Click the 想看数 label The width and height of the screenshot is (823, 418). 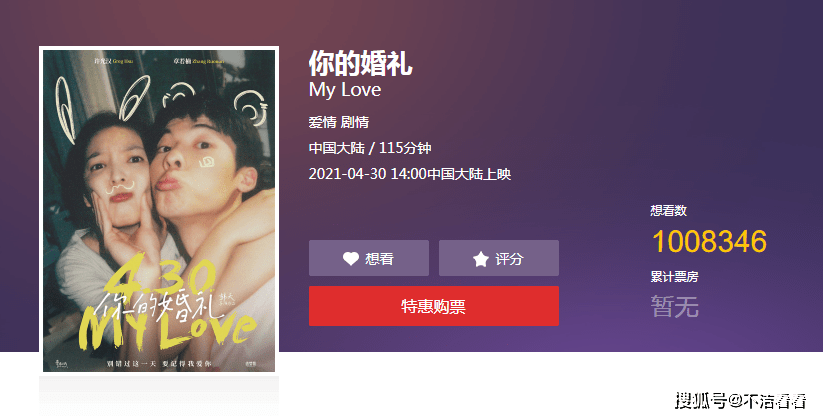(669, 211)
